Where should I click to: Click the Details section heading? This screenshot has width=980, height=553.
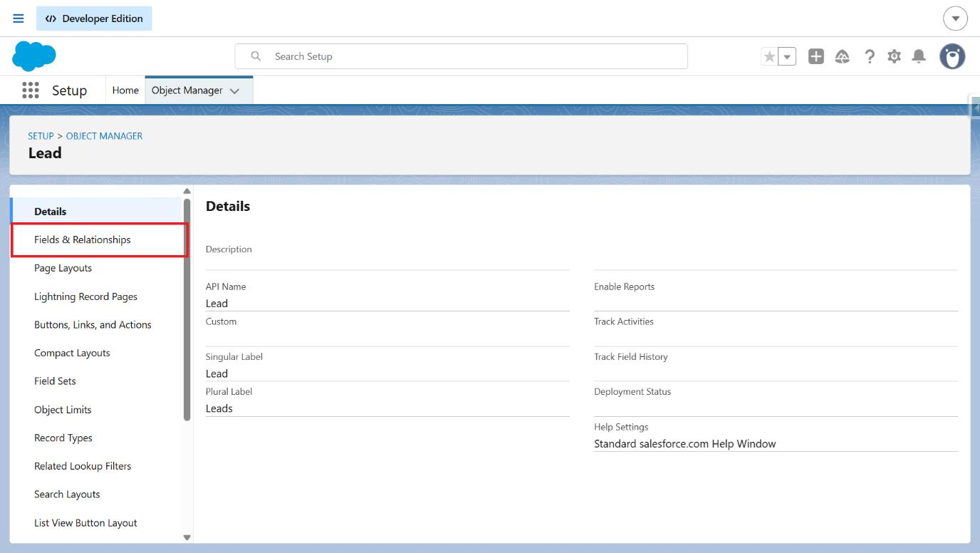(x=228, y=206)
